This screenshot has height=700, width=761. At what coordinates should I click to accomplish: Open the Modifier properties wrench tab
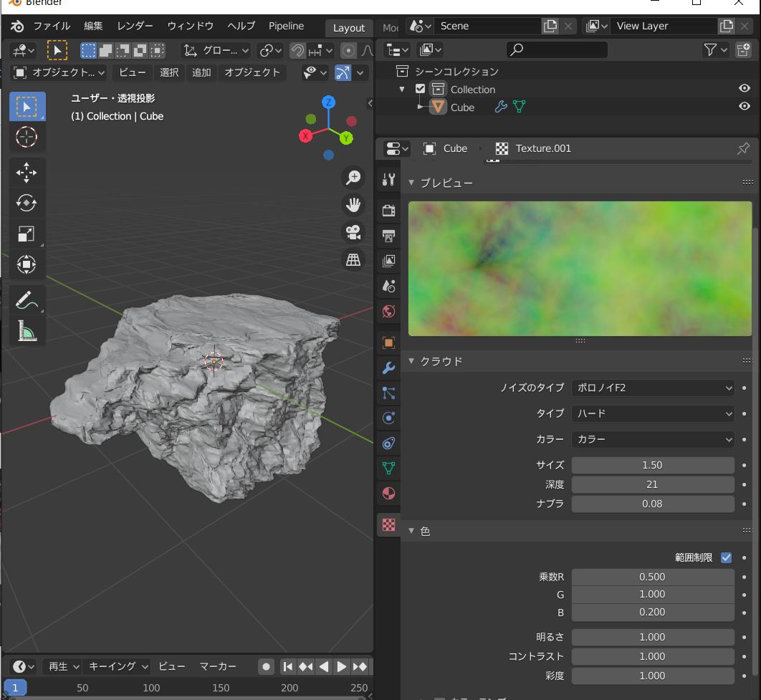[388, 368]
